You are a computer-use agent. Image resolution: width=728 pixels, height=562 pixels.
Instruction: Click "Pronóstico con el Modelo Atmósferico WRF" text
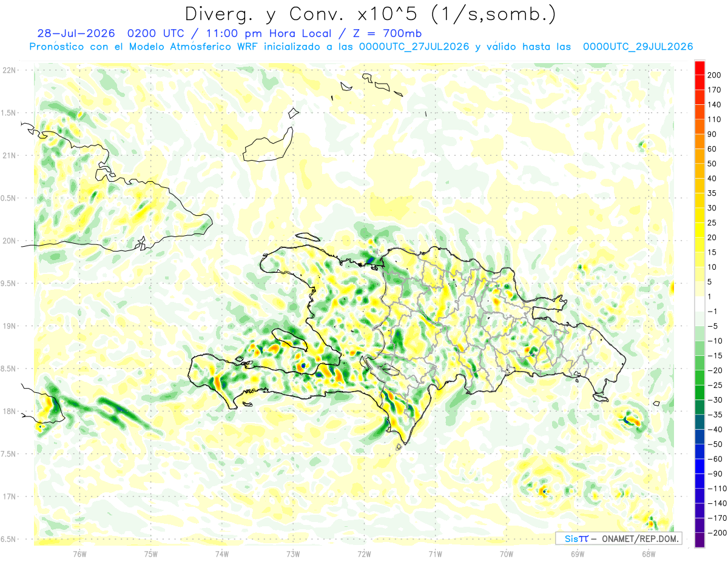tap(145, 47)
